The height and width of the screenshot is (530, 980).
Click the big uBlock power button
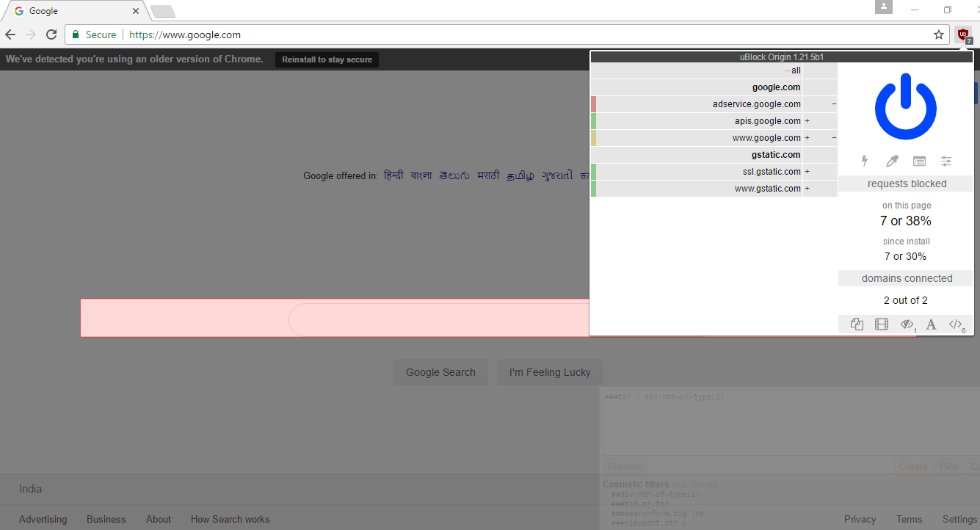coord(905,107)
